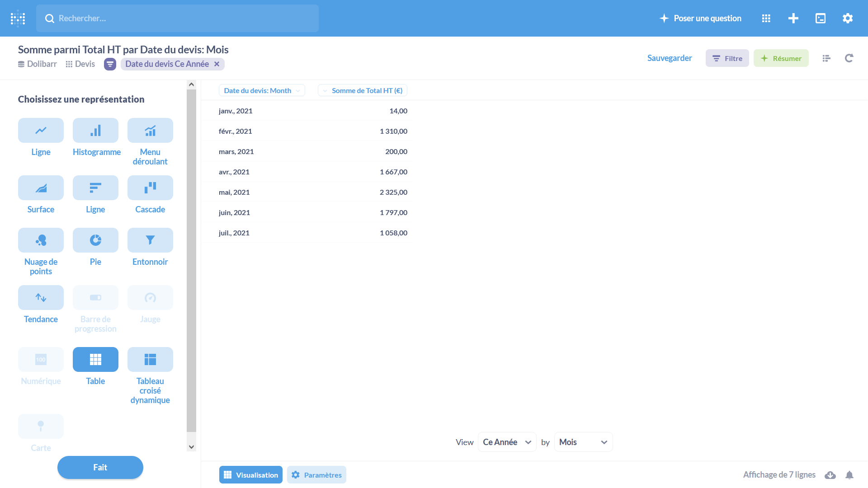Screen dimensions: 868x488
Task: Remove the Date du devis filter
Action: pos(217,64)
